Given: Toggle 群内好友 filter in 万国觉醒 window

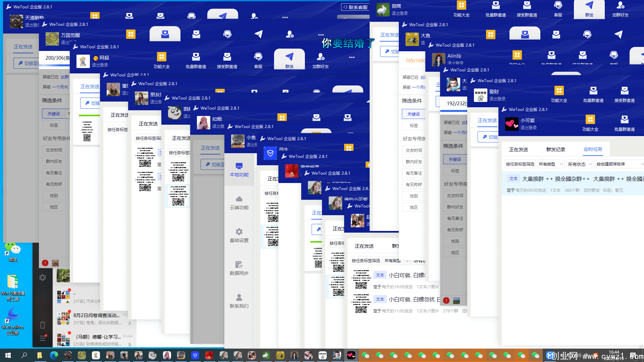Looking at the screenshot, I should click(x=54, y=162).
